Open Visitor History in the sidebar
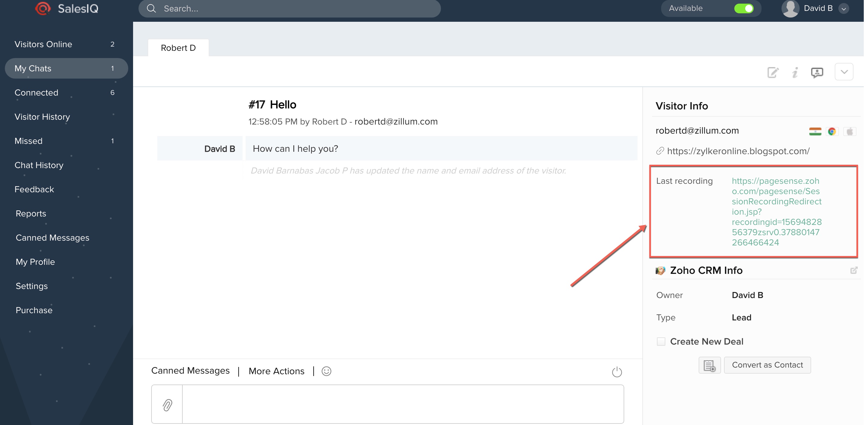The width and height of the screenshot is (868, 425). click(42, 117)
